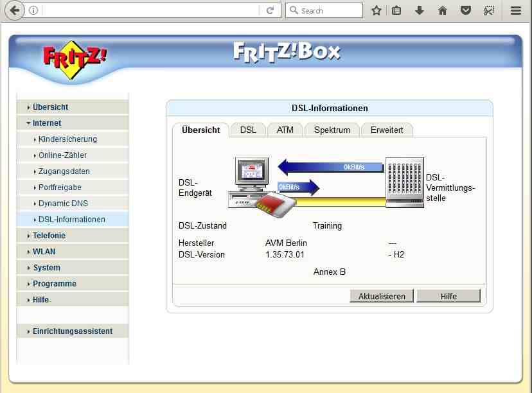Open the WLAN sidebar link

click(44, 252)
